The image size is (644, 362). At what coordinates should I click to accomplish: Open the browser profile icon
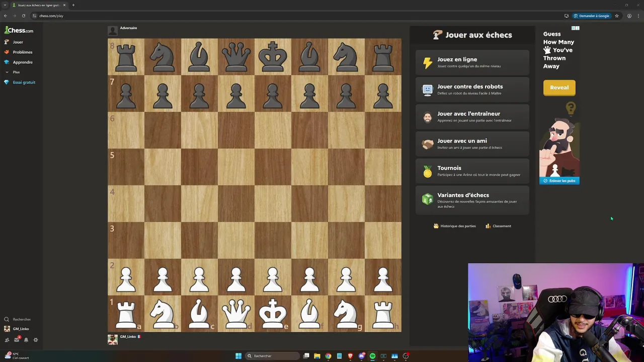tap(629, 16)
